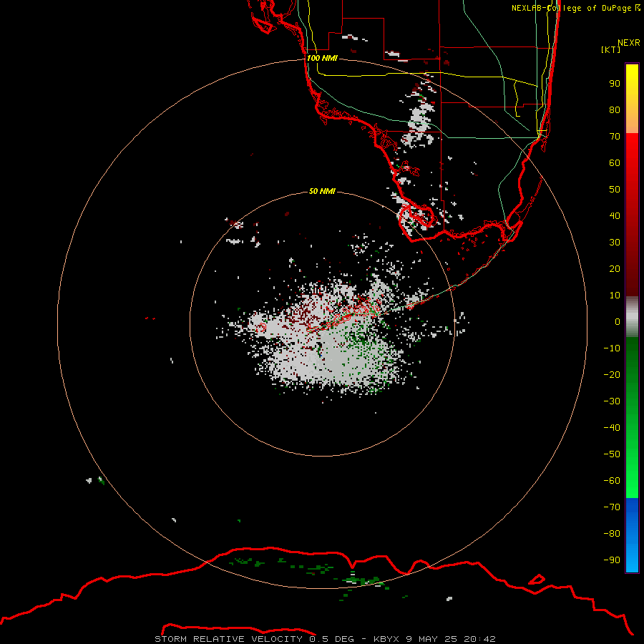Screen dimensions: 644x644
Task: Click the 70 value on velocity scale
Action: click(615, 137)
